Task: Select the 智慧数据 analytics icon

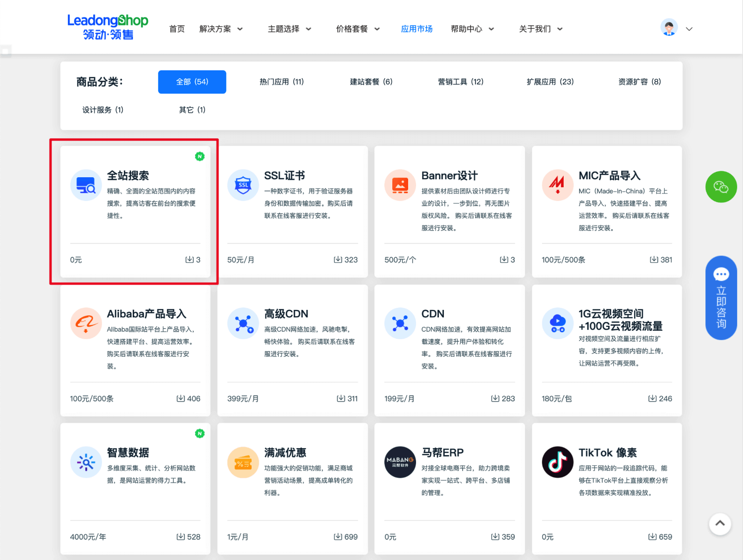Action: [86, 462]
